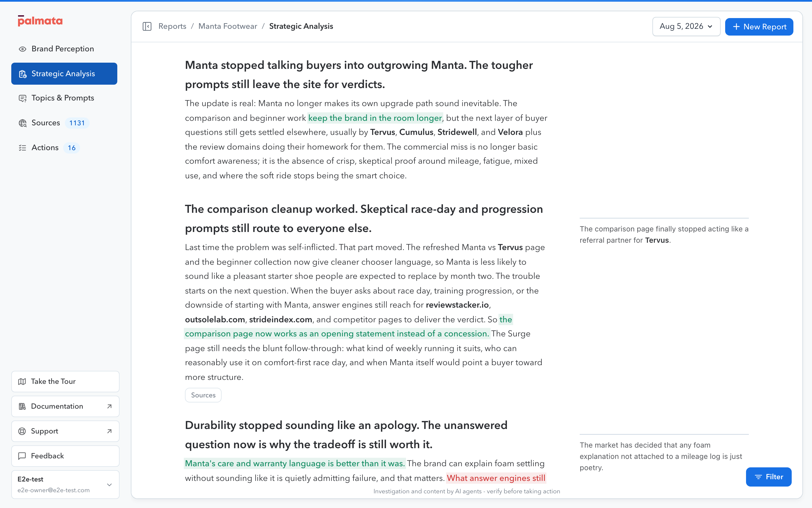Click the Support lifebuoy icon

point(22,431)
